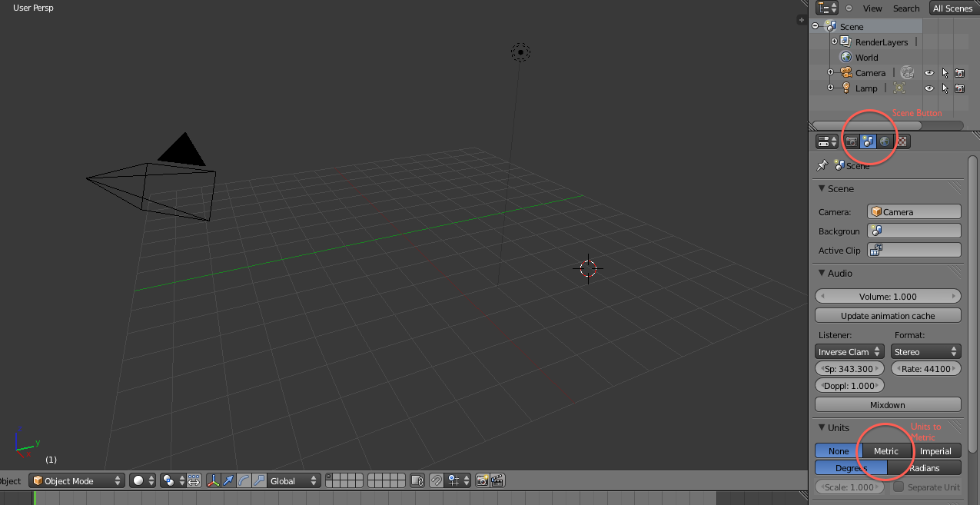
Task: Hide the Camera with its eye icon
Action: click(929, 73)
